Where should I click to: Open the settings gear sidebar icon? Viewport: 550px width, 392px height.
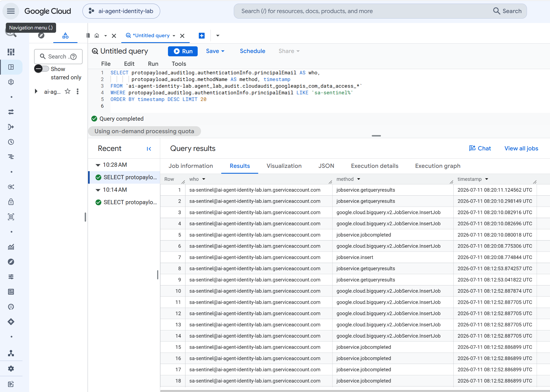click(x=11, y=368)
